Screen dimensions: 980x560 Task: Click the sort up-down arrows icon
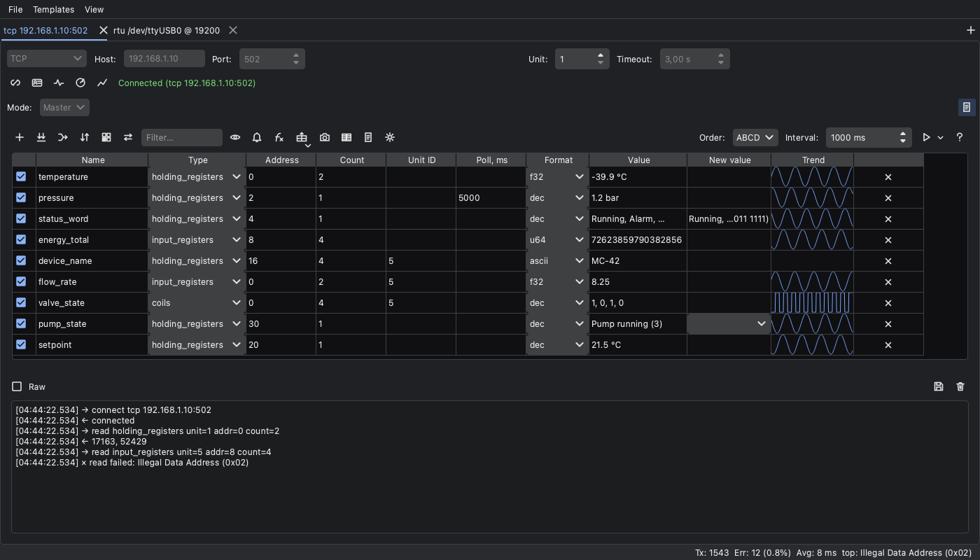(85, 137)
